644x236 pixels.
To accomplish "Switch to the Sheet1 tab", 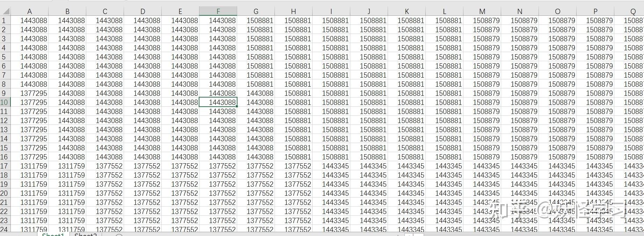I will [53, 234].
